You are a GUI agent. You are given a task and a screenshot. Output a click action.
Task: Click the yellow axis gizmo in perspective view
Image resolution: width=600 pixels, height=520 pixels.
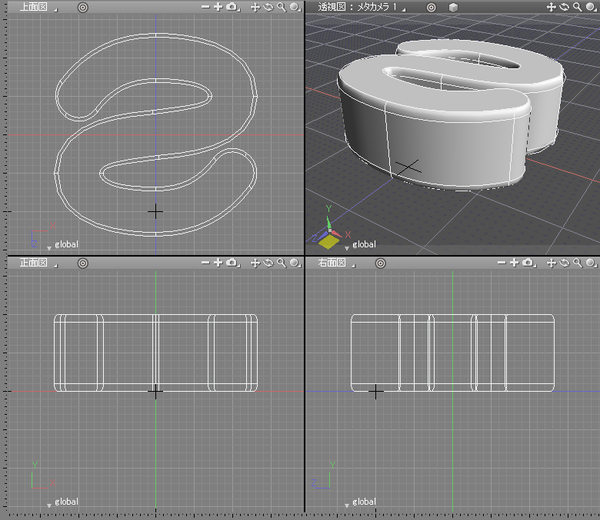tap(328, 241)
